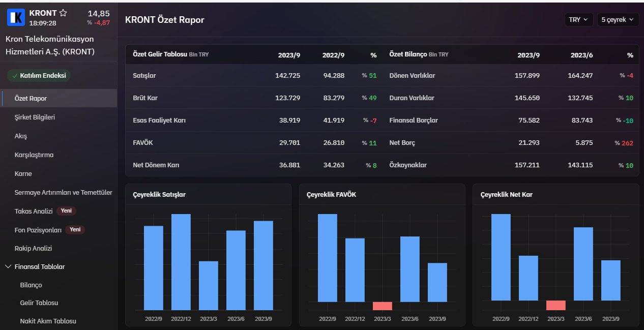Click the FAVÖK value 29.701

click(x=289, y=143)
